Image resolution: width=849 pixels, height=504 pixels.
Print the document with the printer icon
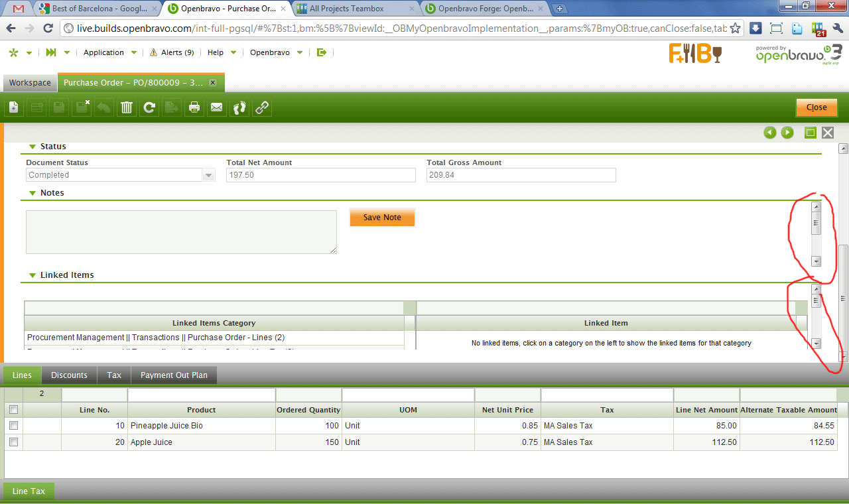tap(194, 107)
